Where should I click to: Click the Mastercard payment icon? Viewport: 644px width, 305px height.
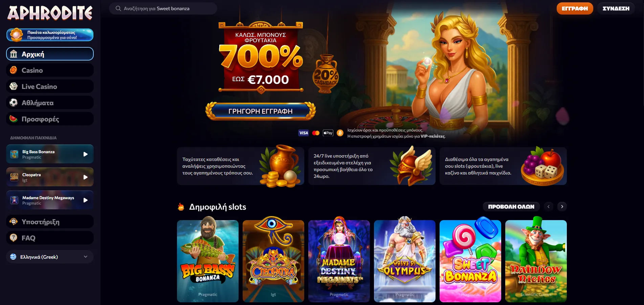[316, 133]
